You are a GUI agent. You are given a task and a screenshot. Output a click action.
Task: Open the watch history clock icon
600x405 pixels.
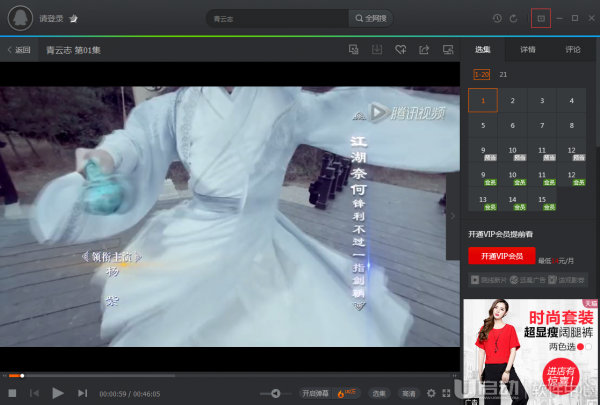pyautogui.click(x=497, y=18)
